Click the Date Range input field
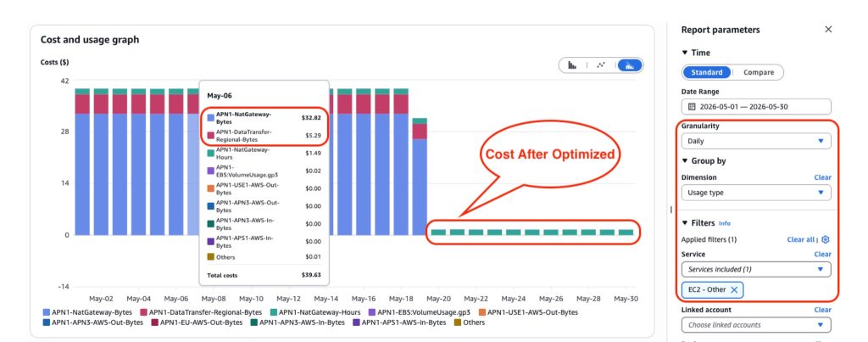 pyautogui.click(x=756, y=106)
